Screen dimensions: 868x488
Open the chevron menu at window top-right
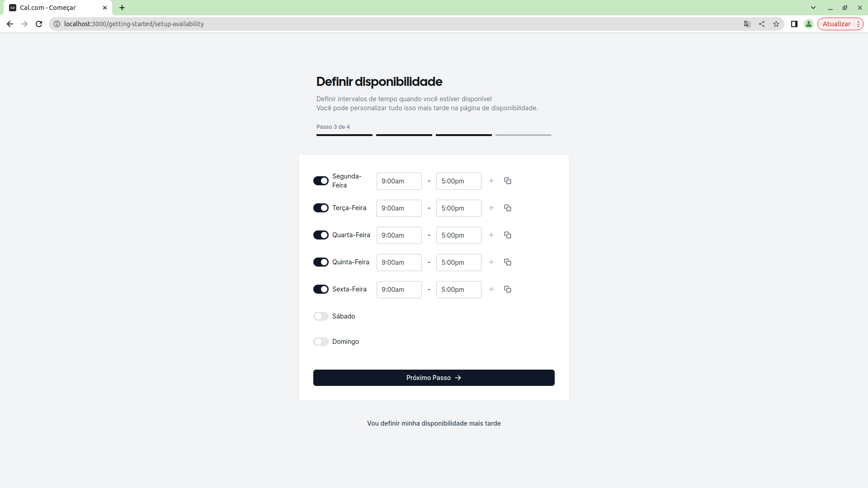pyautogui.click(x=813, y=7)
